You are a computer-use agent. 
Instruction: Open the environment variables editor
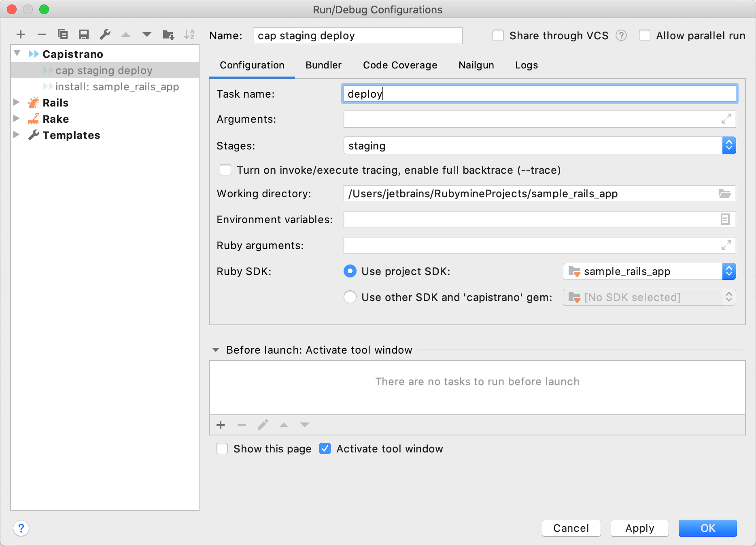click(x=726, y=220)
